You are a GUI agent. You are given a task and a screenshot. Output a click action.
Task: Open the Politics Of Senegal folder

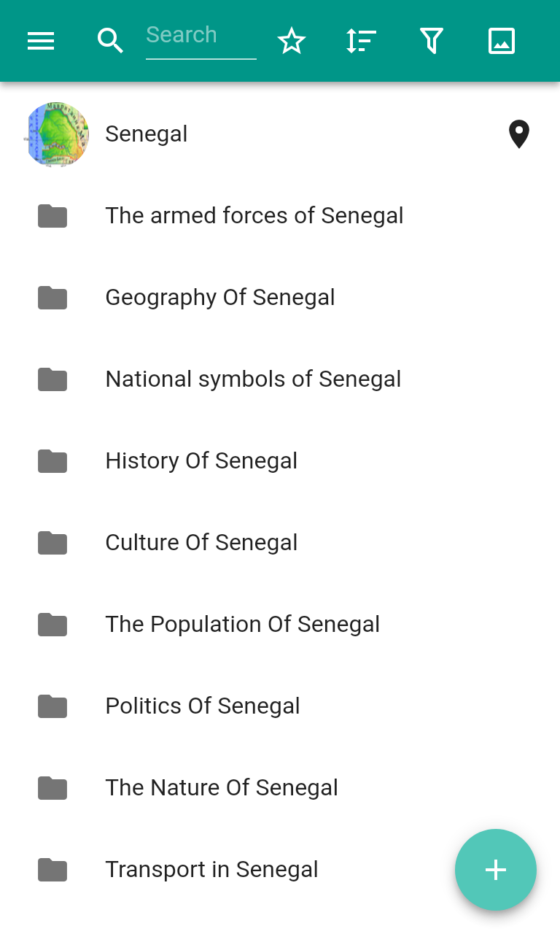[x=203, y=706]
